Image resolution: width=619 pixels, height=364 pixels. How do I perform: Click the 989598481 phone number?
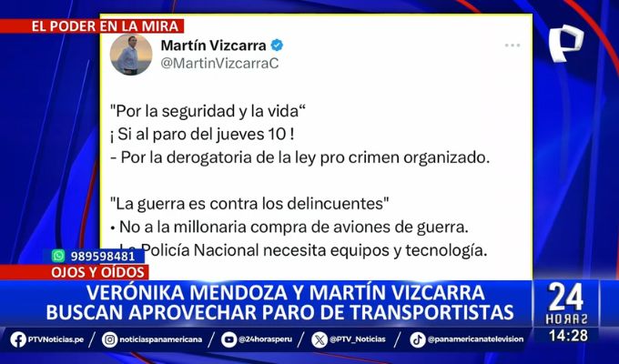coord(103,257)
